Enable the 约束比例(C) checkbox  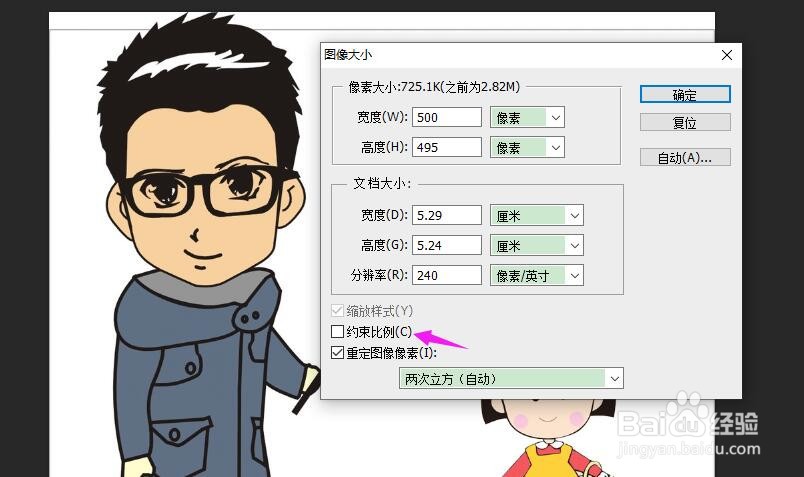tap(337, 331)
